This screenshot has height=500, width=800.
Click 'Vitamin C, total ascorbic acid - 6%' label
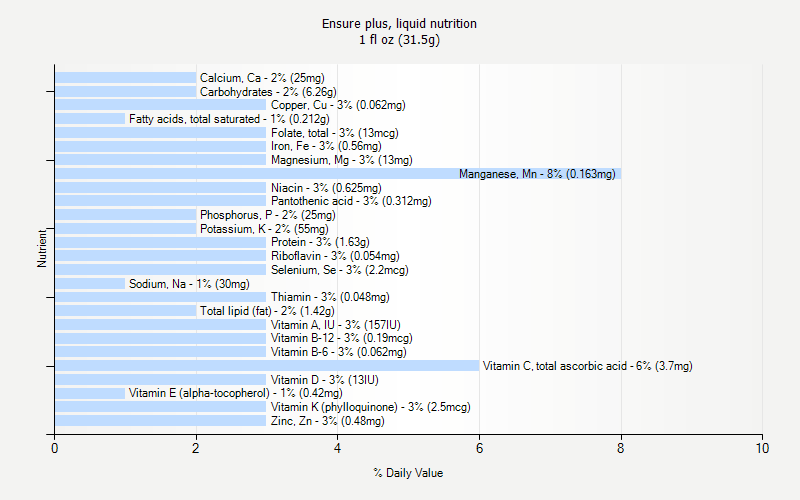click(588, 366)
